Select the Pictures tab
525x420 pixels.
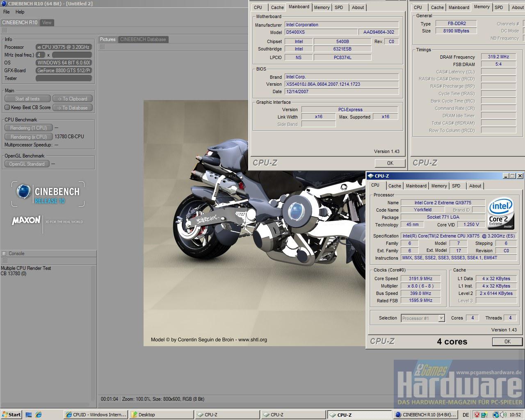coord(108,39)
